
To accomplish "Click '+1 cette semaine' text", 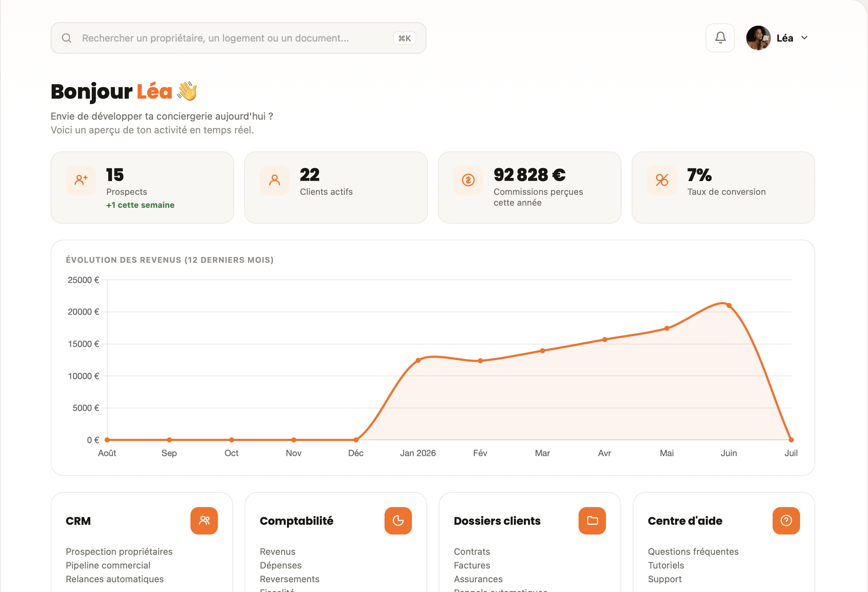I will point(140,205).
